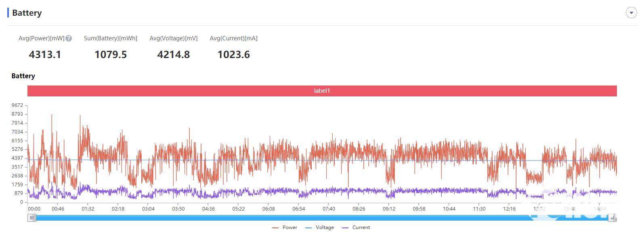Click the Battery panel heading
This screenshot has width=644, height=242.
27,13
